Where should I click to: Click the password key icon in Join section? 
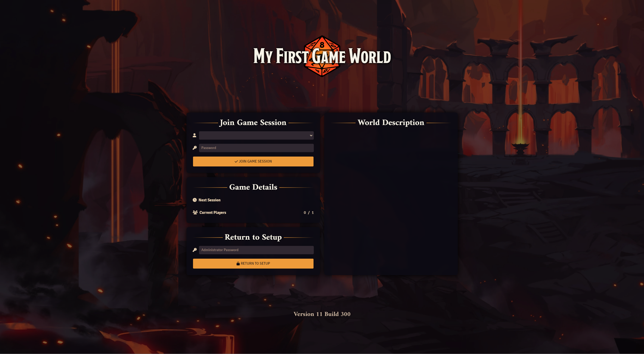(194, 148)
